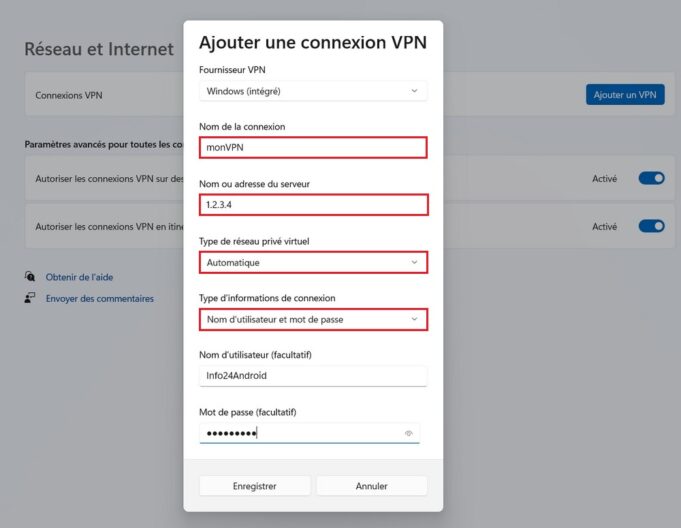This screenshot has height=528, width=681.
Task: Click the Mot de passe field
Action: (x=300, y=433)
